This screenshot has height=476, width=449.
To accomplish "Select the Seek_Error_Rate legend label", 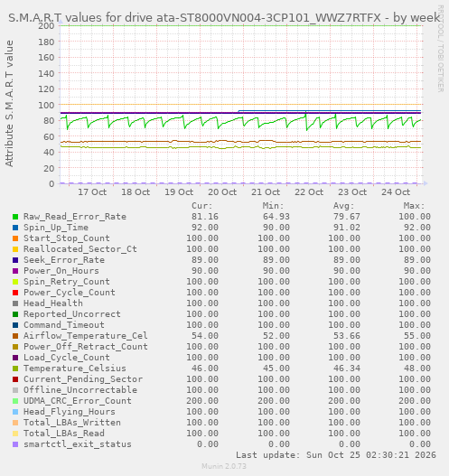I will pos(64,260).
